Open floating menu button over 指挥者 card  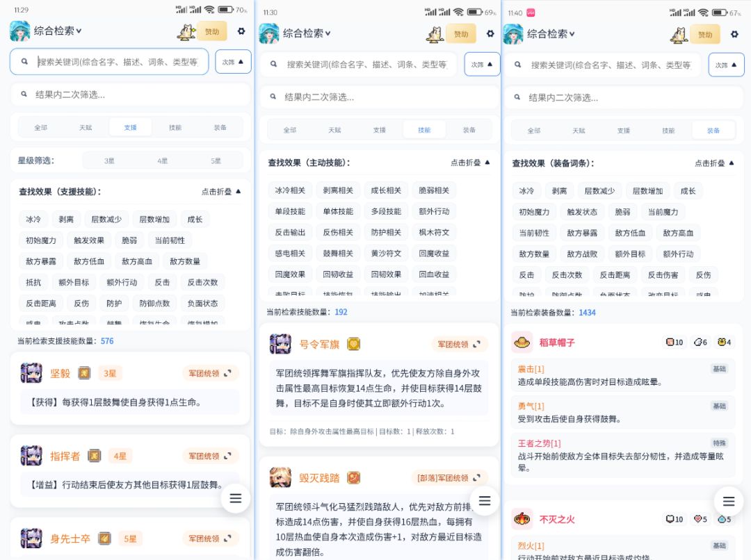point(235,498)
